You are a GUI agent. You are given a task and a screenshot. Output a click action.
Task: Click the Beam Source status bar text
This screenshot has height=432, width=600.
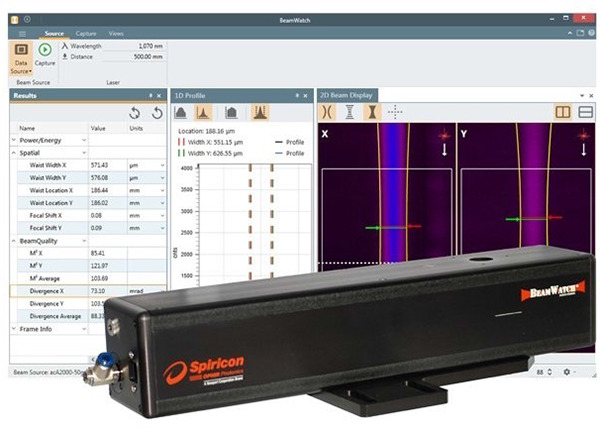(48, 372)
